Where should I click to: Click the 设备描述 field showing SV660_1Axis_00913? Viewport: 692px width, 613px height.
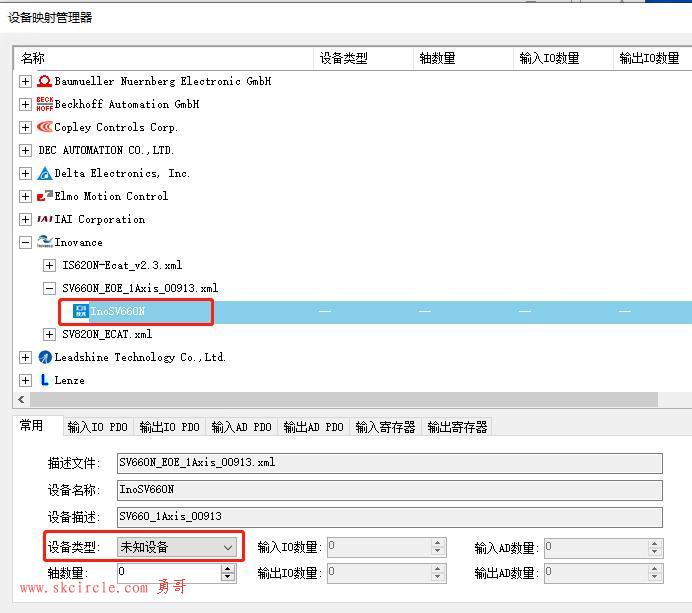coord(390,517)
